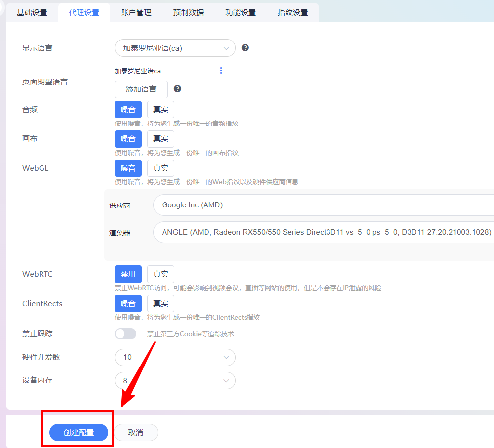Open 功能设置 tab
Viewport: 494px width, 448px height.
241,13
